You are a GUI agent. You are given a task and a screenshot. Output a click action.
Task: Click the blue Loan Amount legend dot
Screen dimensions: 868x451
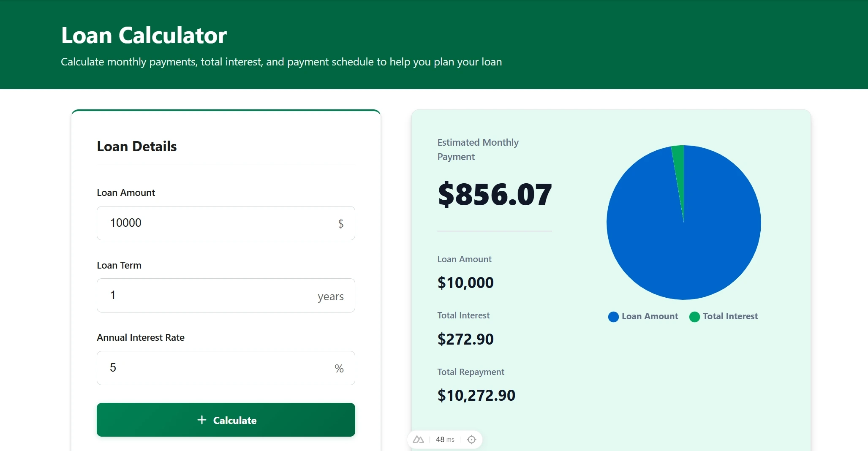coord(612,317)
